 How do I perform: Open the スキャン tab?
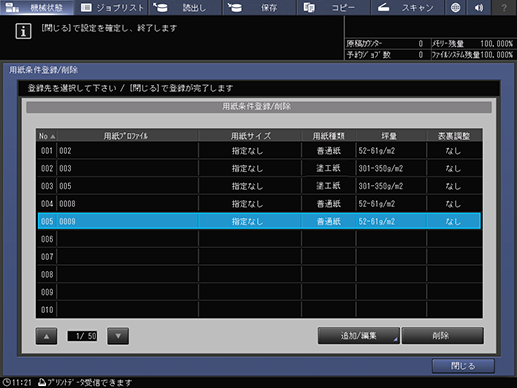pos(407,7)
